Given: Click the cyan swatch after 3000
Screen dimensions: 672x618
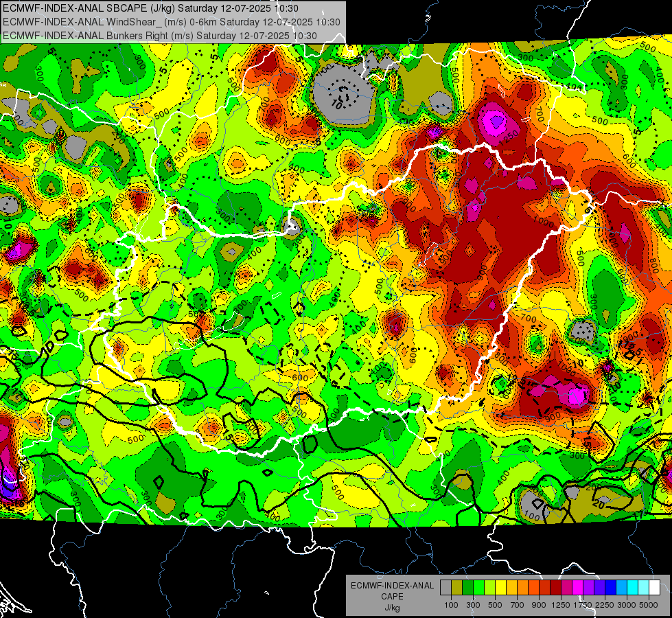Looking at the screenshot, I should pos(633,587).
